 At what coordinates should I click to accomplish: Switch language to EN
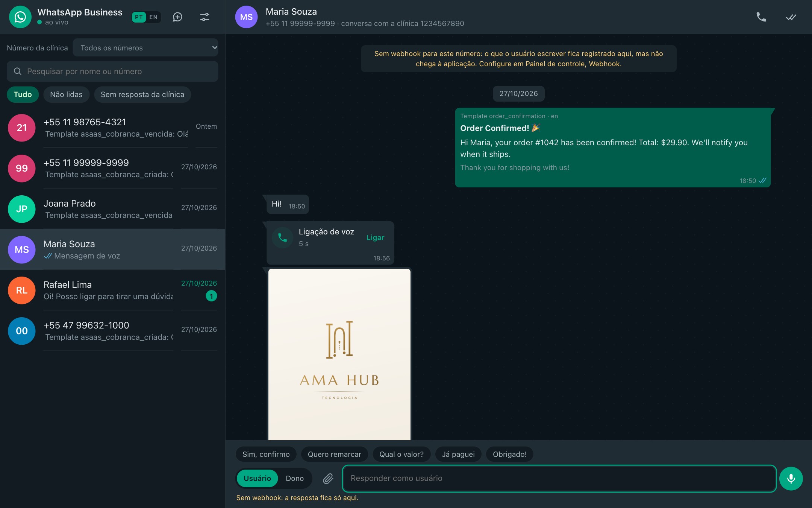tap(153, 17)
